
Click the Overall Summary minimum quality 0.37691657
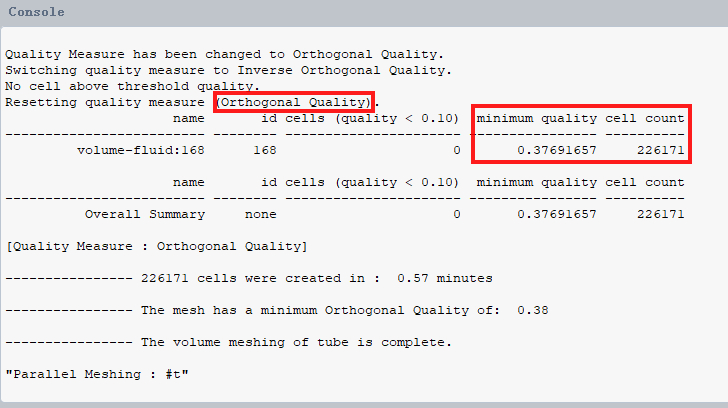[x=557, y=214]
